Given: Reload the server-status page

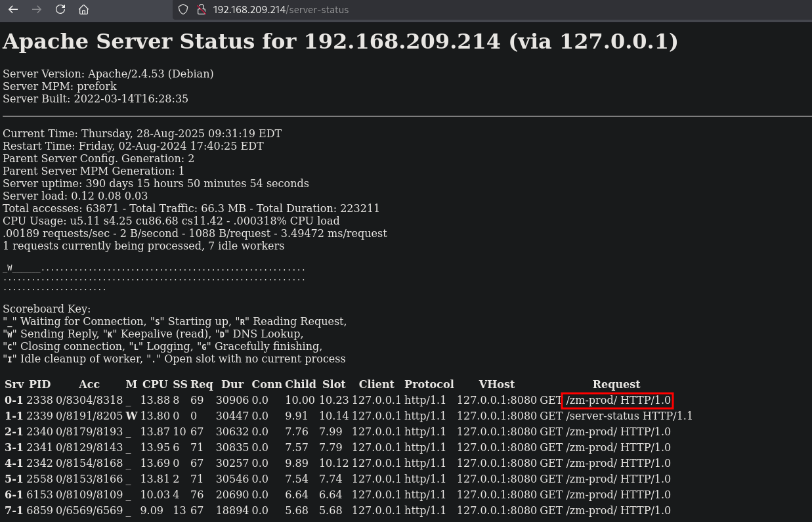Looking at the screenshot, I should [x=60, y=10].
